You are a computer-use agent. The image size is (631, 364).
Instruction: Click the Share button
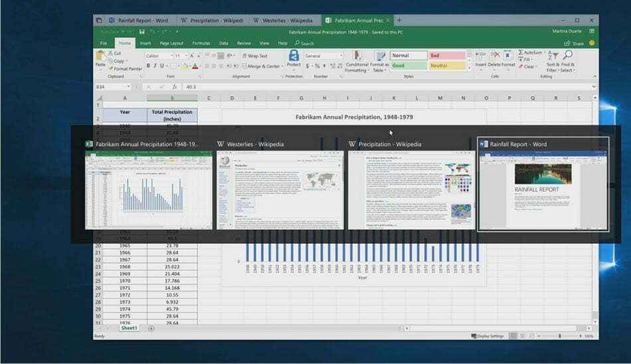574,43
